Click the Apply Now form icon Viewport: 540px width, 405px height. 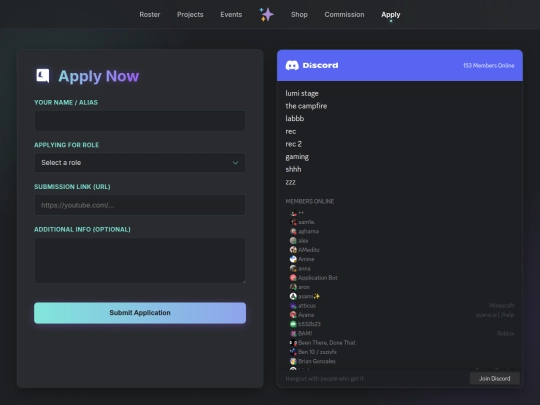point(43,76)
